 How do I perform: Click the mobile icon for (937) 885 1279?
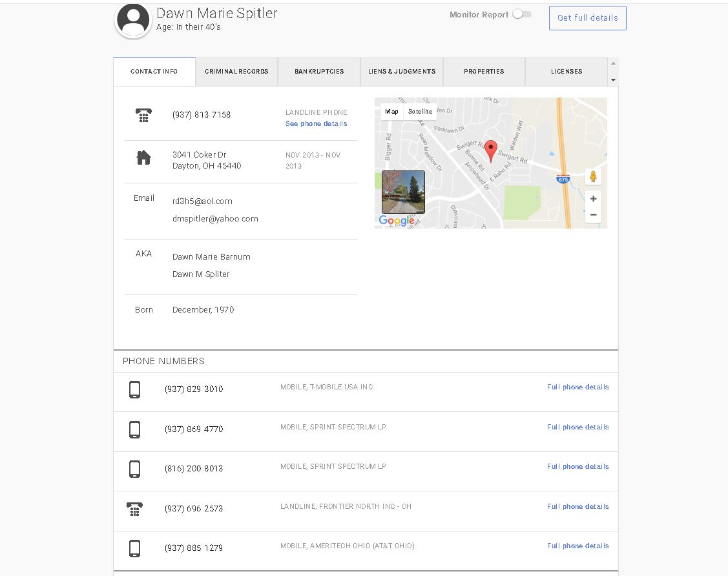(134, 548)
